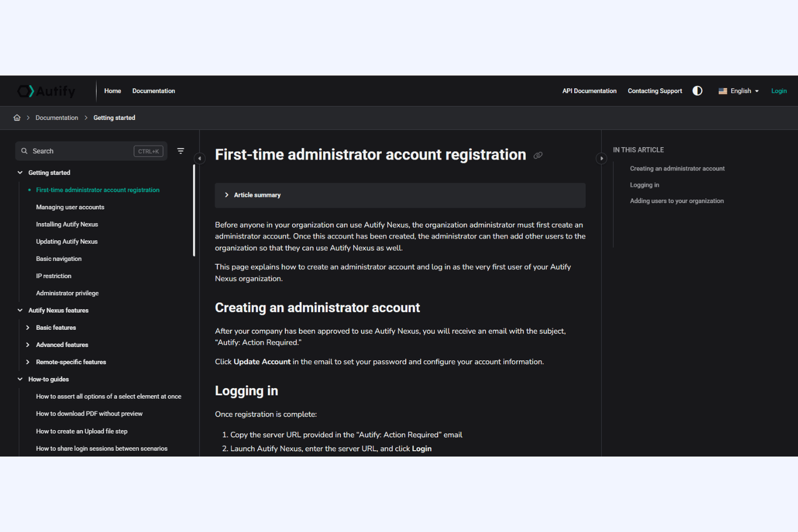Screen dimensions: 798x532
Task: Click the US flag language icon
Action: pos(723,91)
